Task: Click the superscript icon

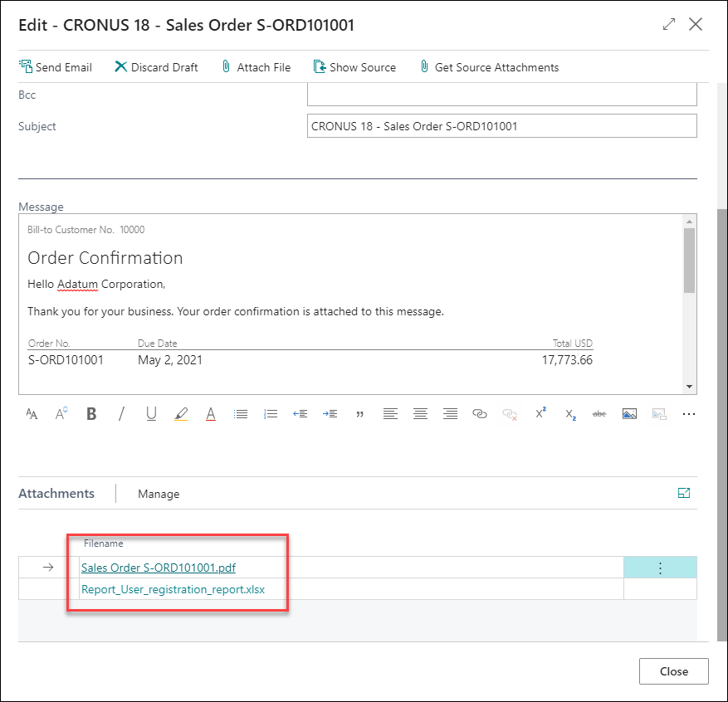Action: click(x=540, y=413)
